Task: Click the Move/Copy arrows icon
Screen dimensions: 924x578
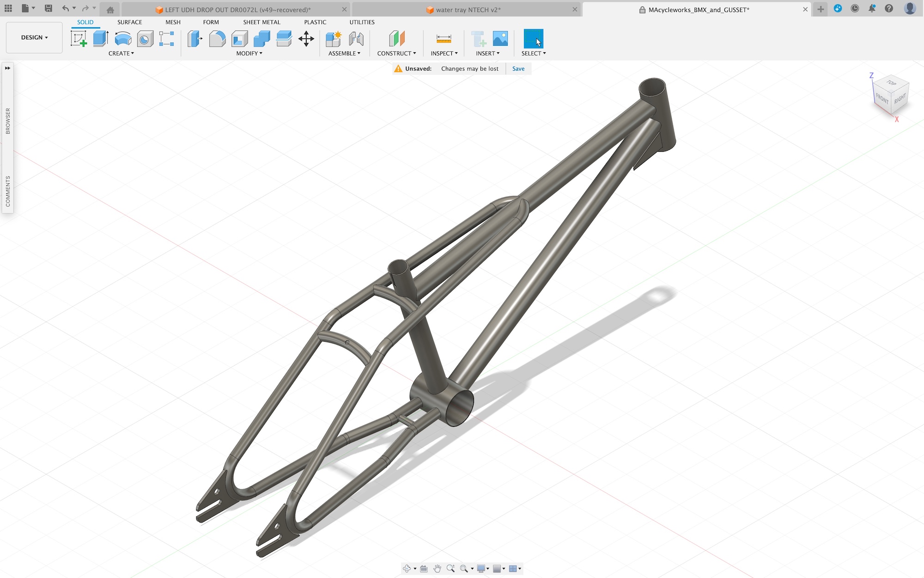Action: tap(306, 39)
